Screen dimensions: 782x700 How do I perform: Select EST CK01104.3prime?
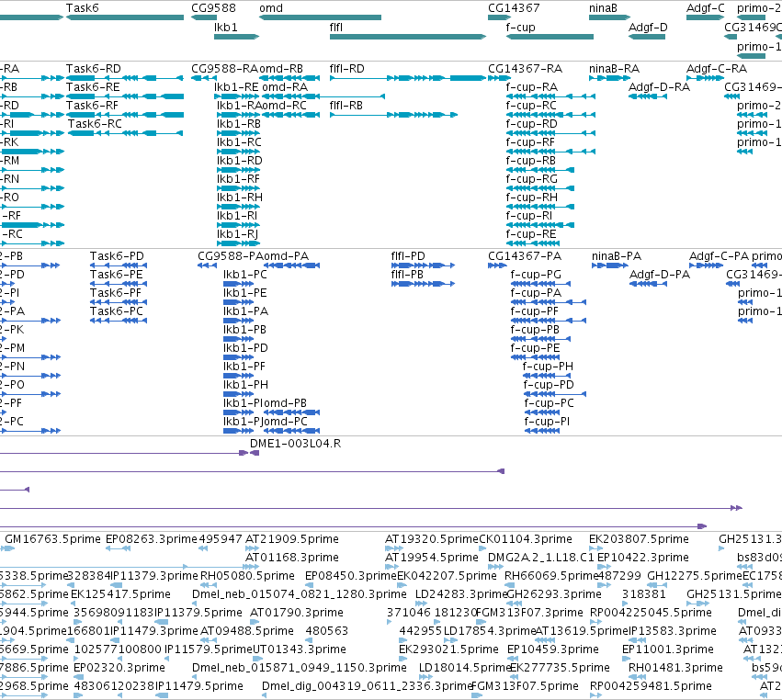click(x=525, y=538)
